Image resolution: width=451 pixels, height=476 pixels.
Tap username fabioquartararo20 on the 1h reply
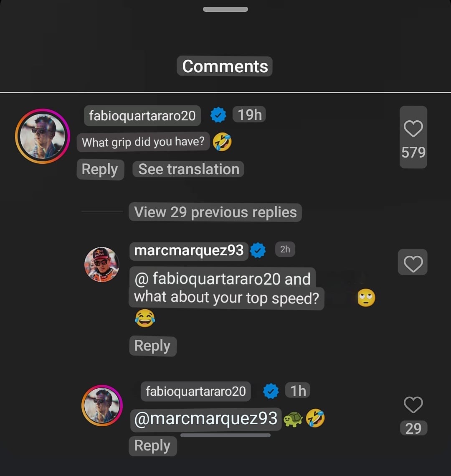(x=195, y=391)
